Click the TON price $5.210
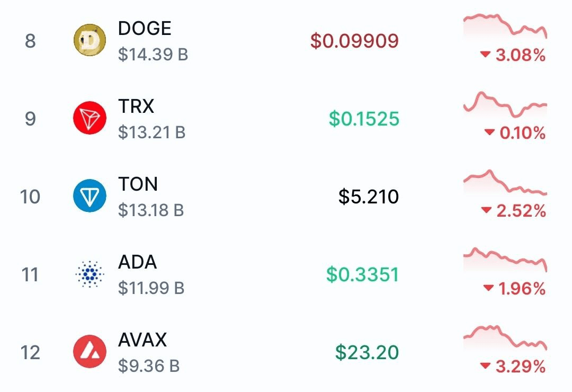572x392 pixels. tap(369, 197)
